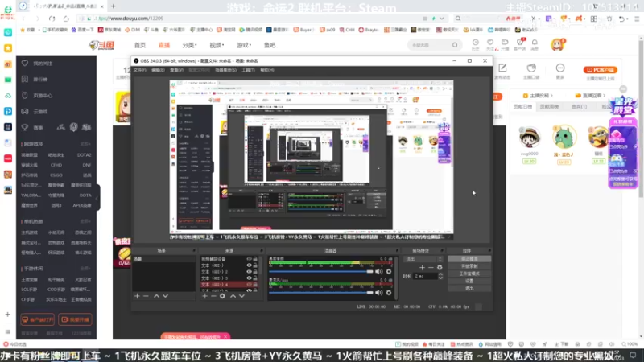
Task: Toggle visibility eye of 视频捕获设备 source
Action: point(249,259)
